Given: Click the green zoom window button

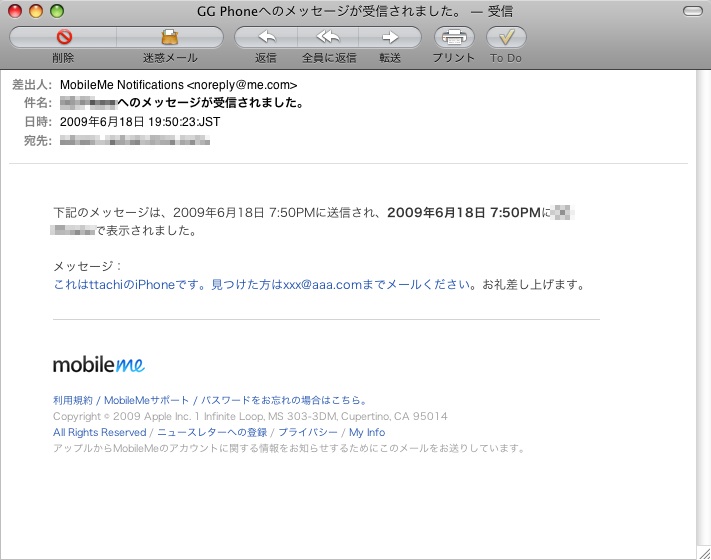Looking at the screenshot, I should pyautogui.click(x=57, y=11).
